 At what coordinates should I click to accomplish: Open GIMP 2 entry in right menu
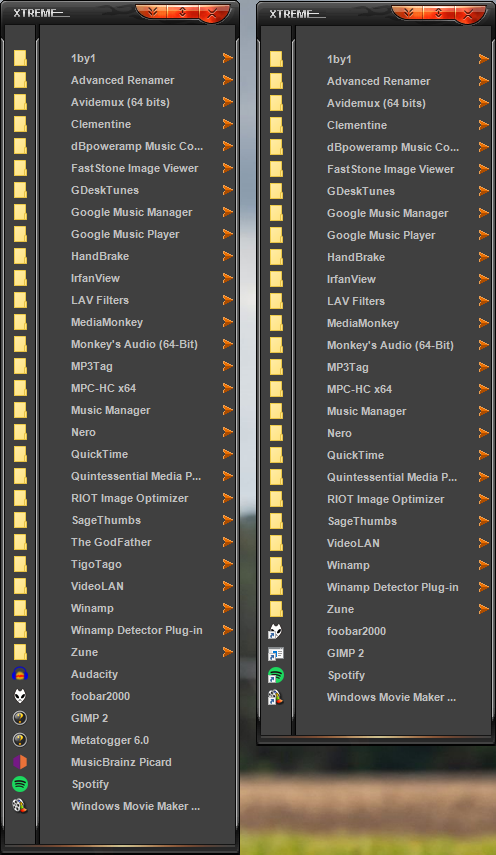coord(345,653)
